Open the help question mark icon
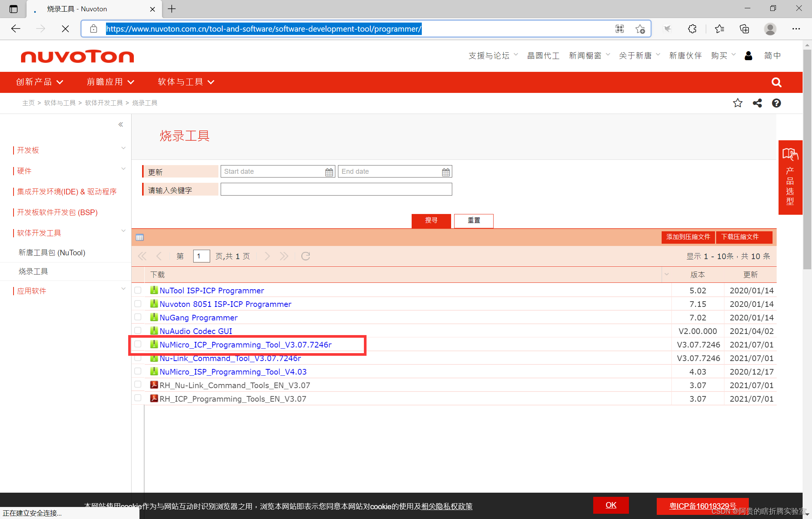Viewport: 812px width, 519px height. (x=776, y=103)
